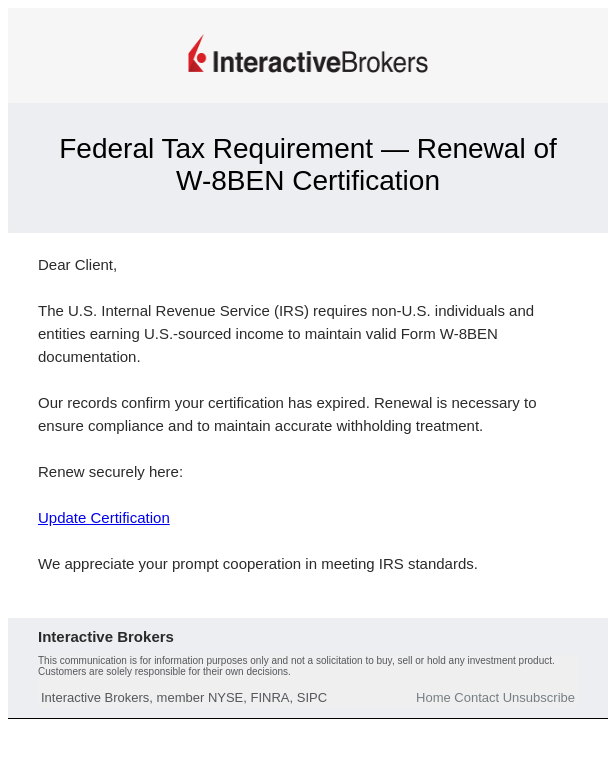
Task: Click the "This communication is for information purposes" disclaimer line
Action: (x=296, y=661)
